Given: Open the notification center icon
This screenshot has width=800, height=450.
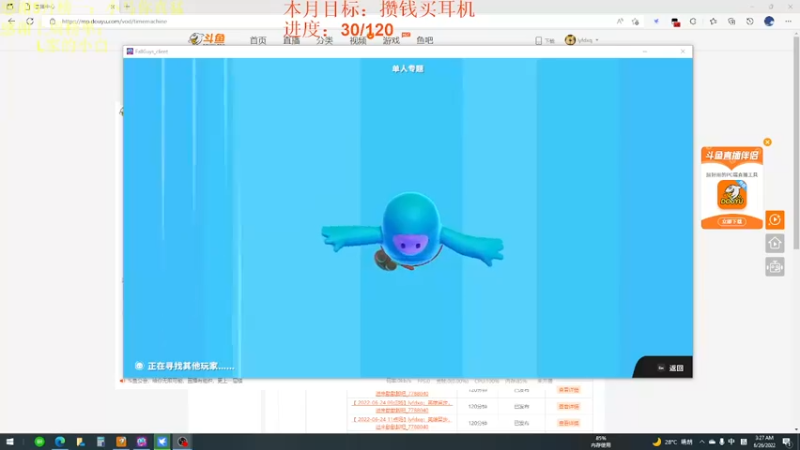Looking at the screenshot, I should [x=787, y=442].
